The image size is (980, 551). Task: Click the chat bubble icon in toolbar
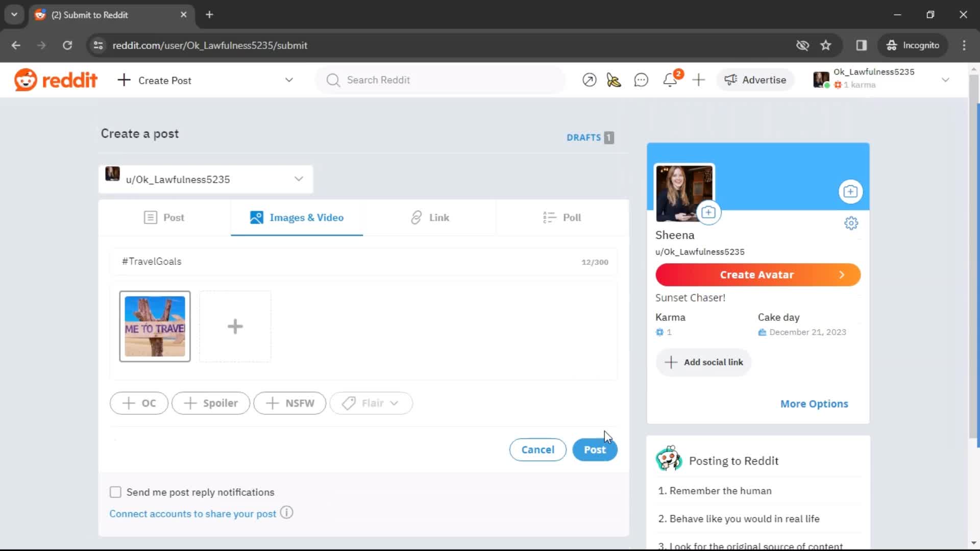tap(641, 80)
